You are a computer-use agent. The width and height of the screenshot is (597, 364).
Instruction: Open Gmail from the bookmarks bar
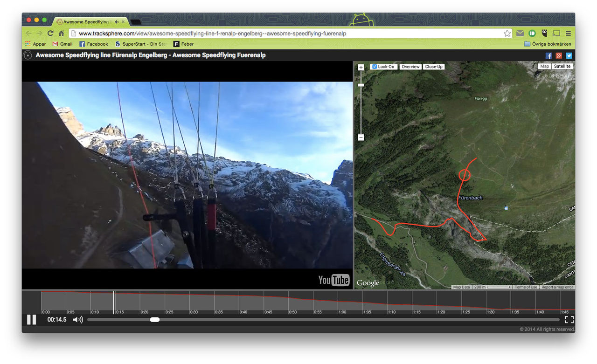[x=62, y=43]
